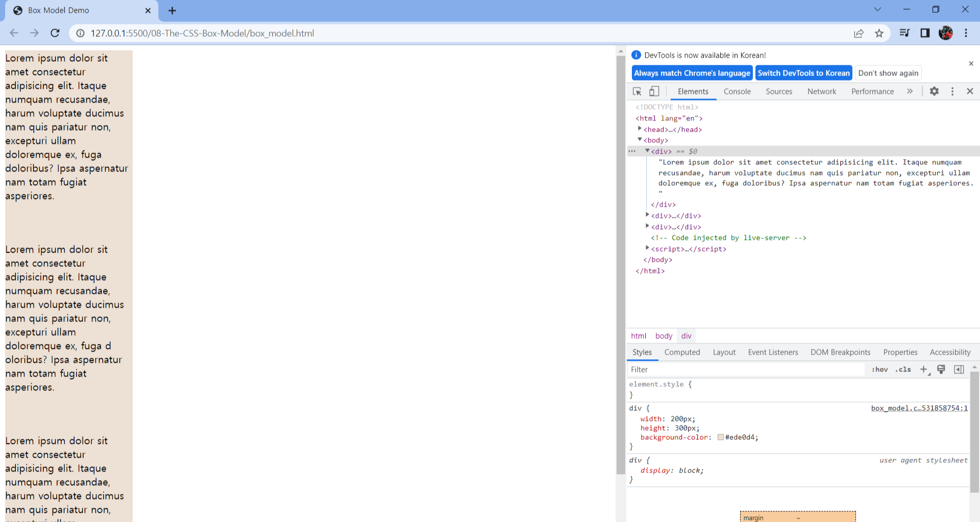
Task: Open the Event Listeners pane
Action: 773,352
